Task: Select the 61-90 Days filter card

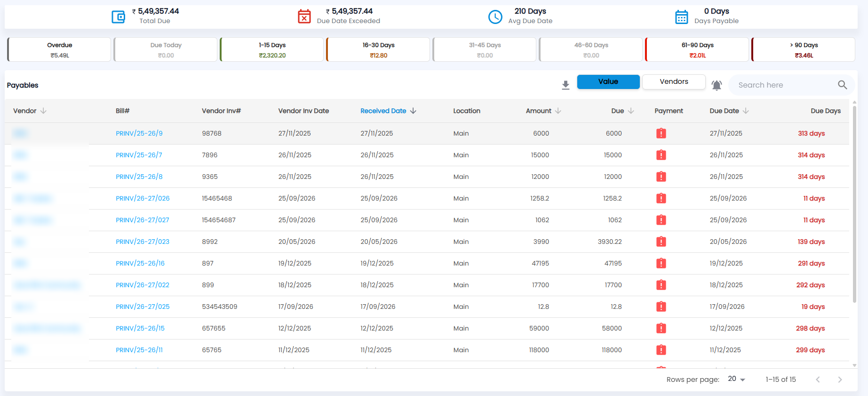Action: point(697,49)
